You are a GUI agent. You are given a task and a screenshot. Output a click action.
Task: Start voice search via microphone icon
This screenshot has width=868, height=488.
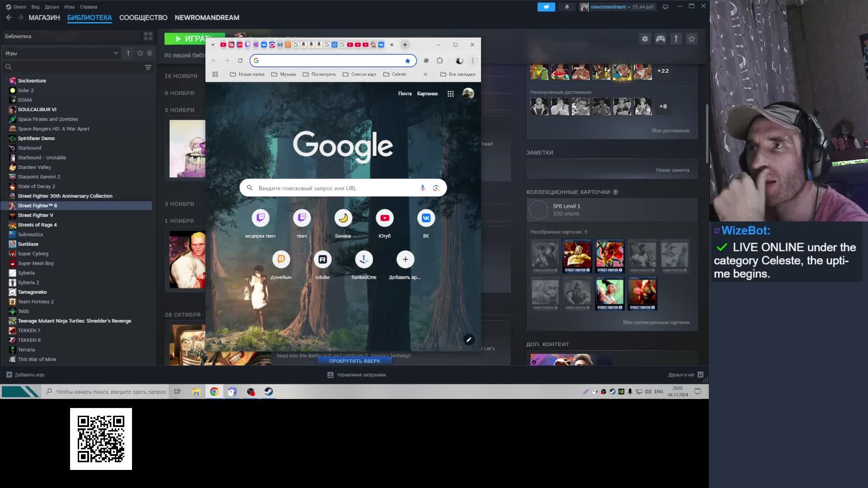click(422, 188)
